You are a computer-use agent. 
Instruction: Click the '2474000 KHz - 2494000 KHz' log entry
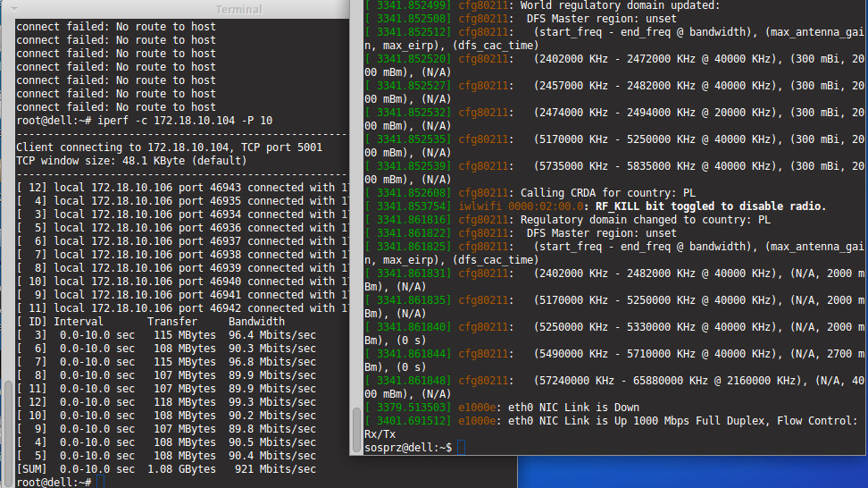click(x=614, y=119)
